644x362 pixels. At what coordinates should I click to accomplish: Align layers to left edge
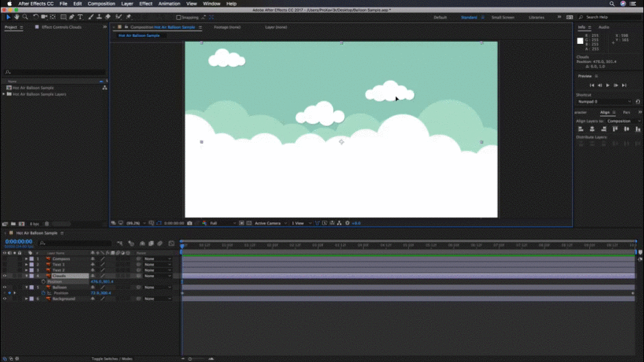581,129
